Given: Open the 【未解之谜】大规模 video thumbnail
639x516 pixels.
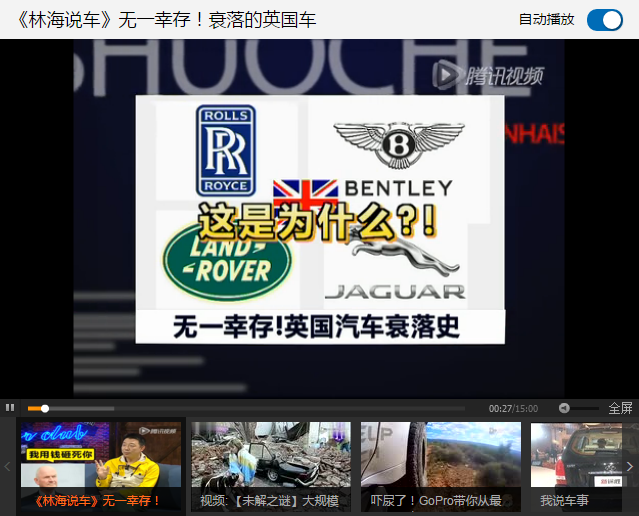Looking at the screenshot, I should pos(271,466).
